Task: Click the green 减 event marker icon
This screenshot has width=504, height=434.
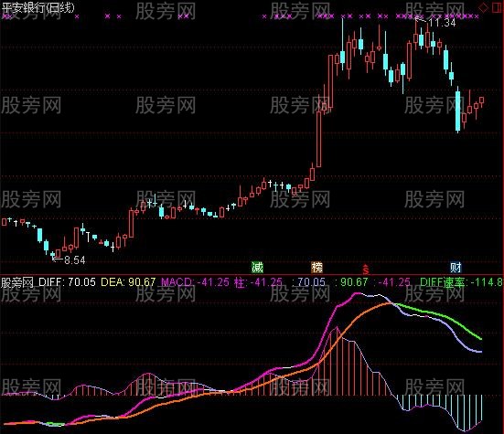Action: 257,267
